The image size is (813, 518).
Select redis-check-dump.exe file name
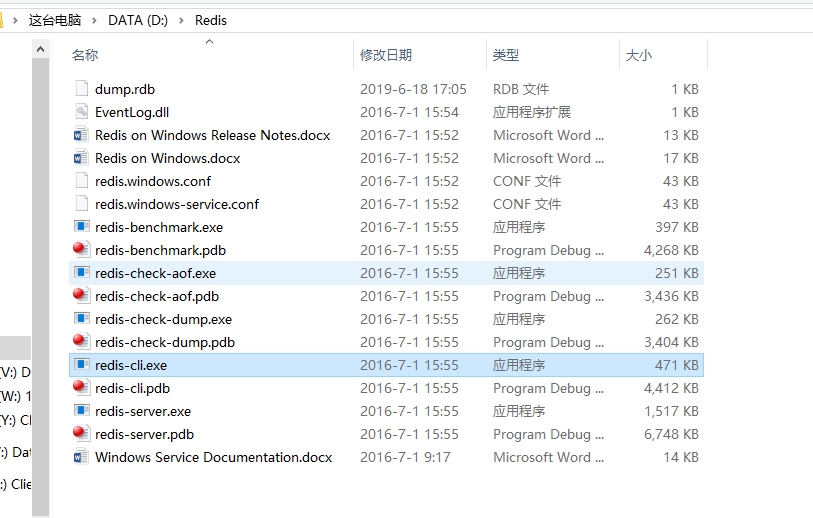point(163,319)
